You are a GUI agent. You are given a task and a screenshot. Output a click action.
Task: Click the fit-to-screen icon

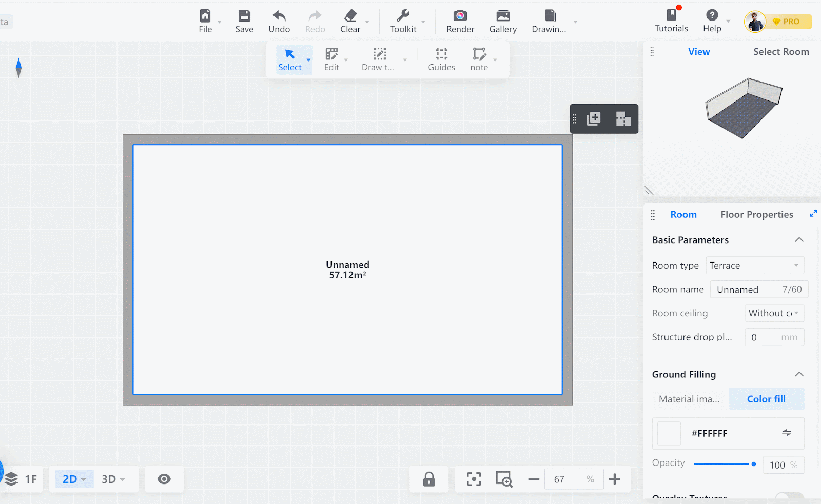474,479
